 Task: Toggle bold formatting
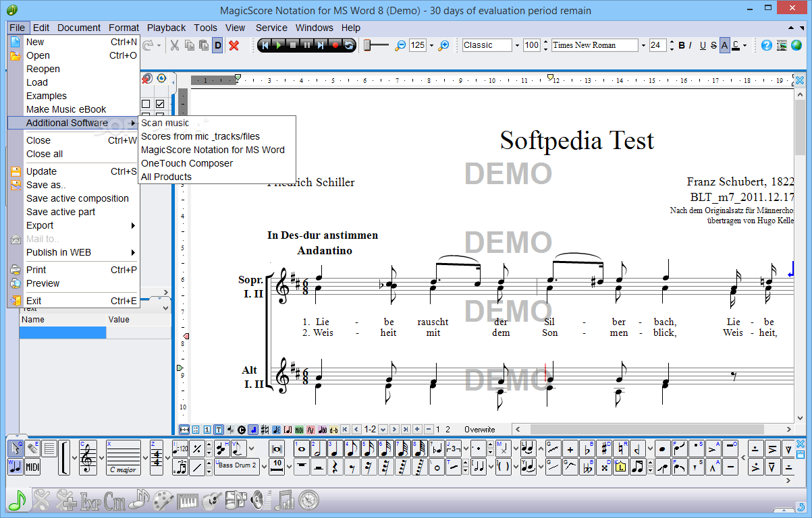(x=682, y=45)
